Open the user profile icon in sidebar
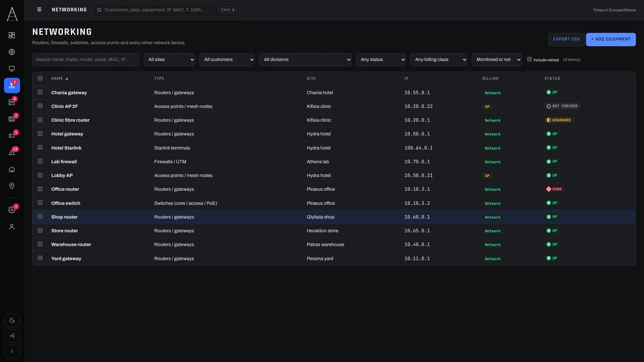This screenshot has width=644, height=362. (12, 227)
